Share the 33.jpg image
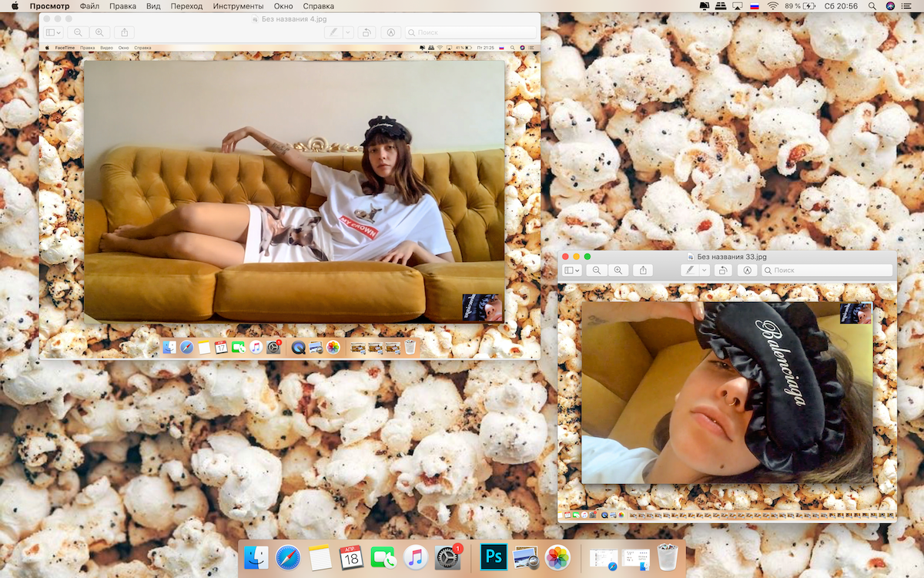The width and height of the screenshot is (924, 578). click(644, 271)
